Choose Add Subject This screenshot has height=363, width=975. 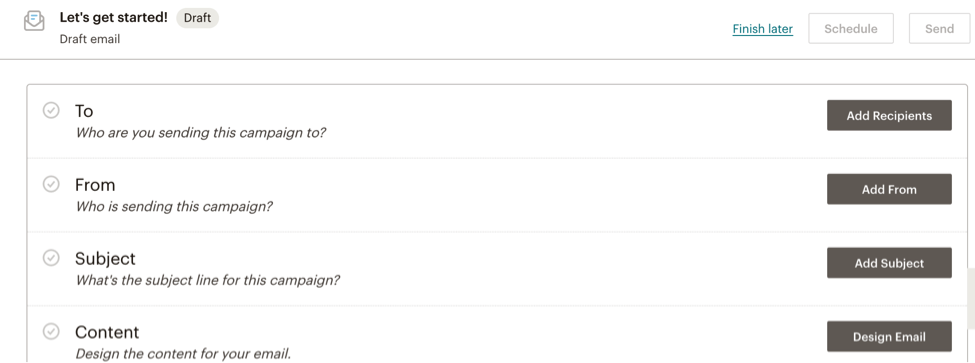(889, 263)
